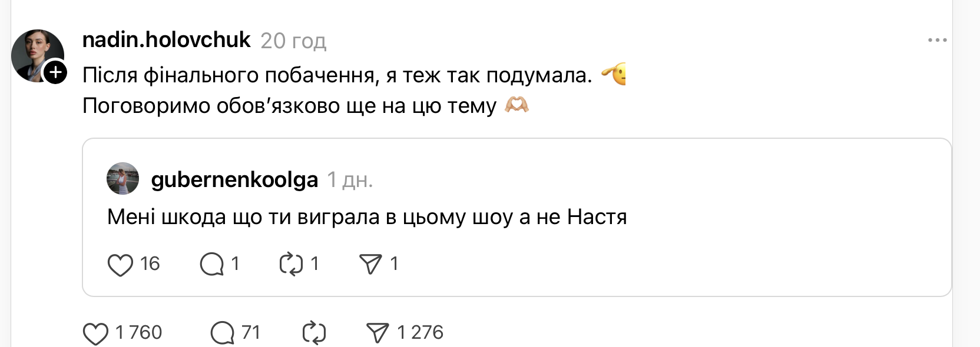980x347 pixels.
Task: Open replies of quoted gubernenkoolga post
Action: pyautogui.click(x=212, y=265)
